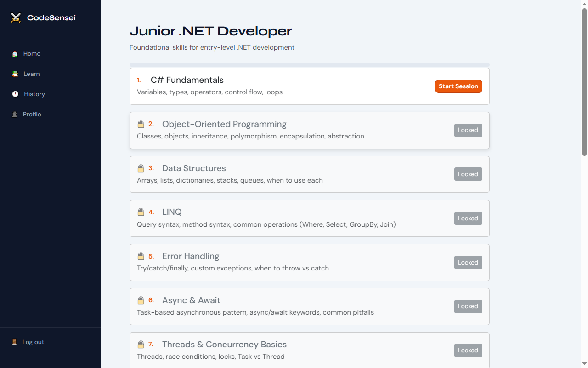Screen dimensions: 588x368
Task: Click the lock icon on LINQ
Action: 141,212
